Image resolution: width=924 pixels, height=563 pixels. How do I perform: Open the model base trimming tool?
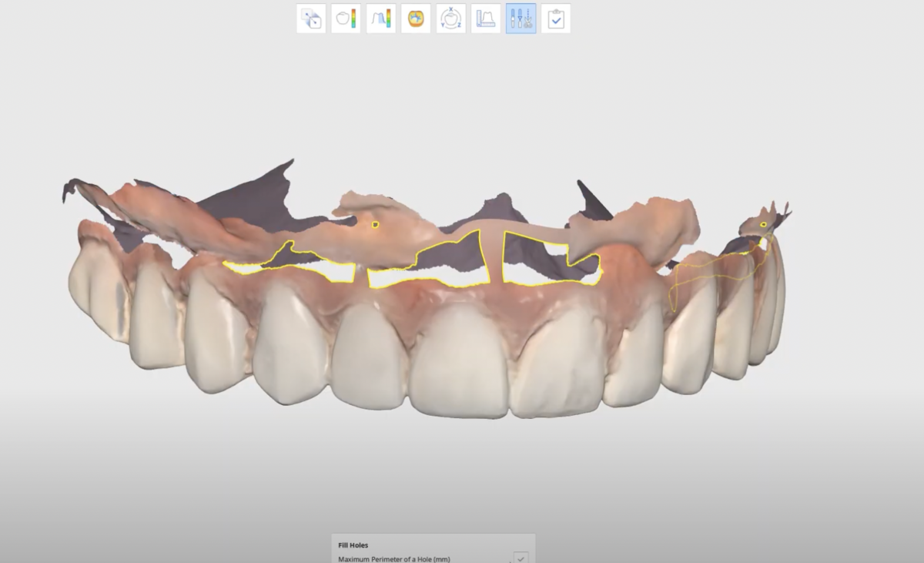coord(485,18)
